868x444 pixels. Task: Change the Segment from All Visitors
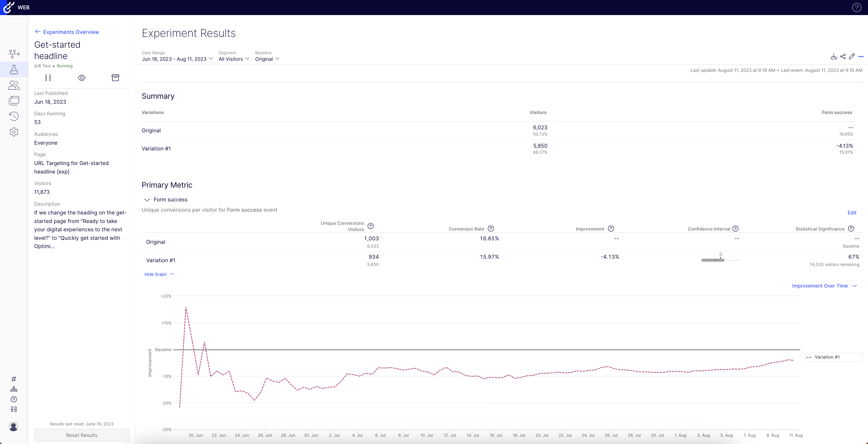(x=234, y=59)
